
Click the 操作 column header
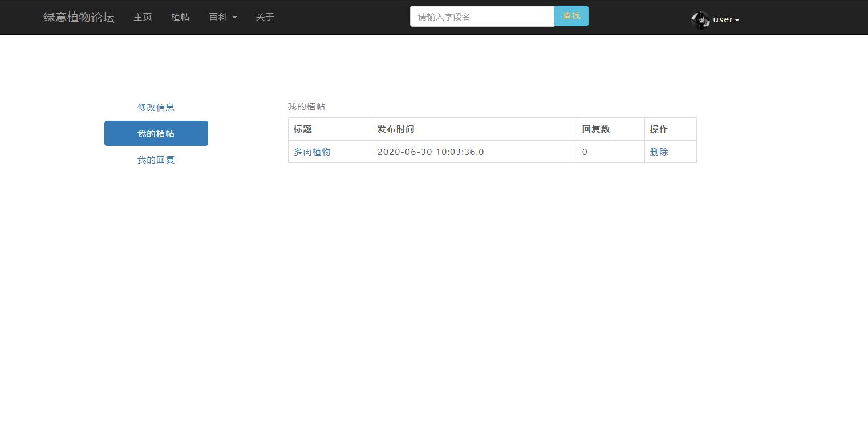pos(659,129)
